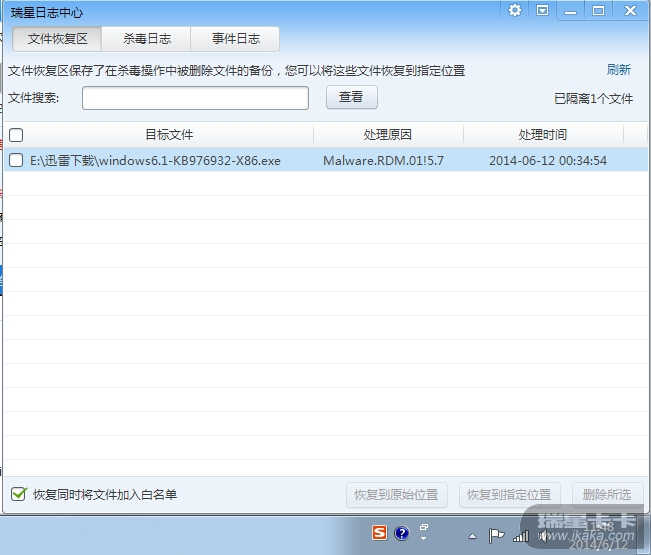Sort by the 处理原因 column header
The height and width of the screenshot is (555, 651).
(x=388, y=134)
